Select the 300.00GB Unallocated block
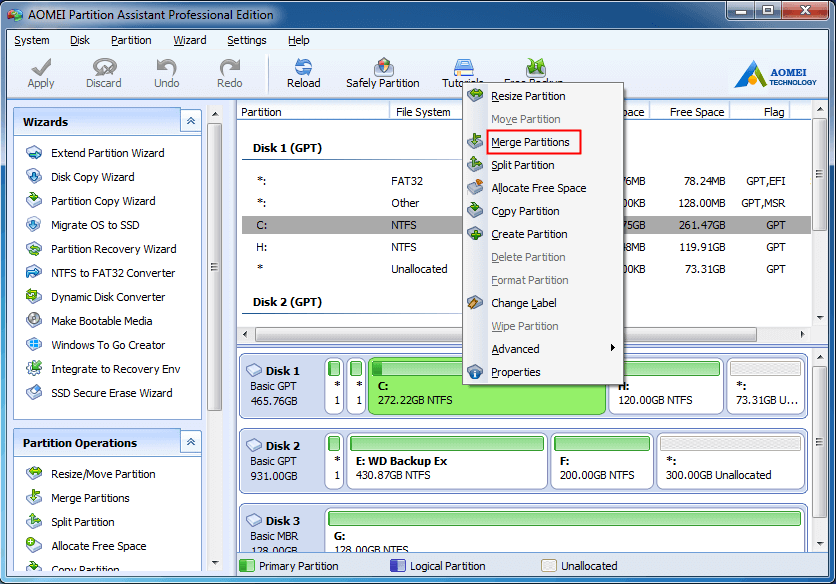Screen dimensions: 836x584 coord(730,461)
